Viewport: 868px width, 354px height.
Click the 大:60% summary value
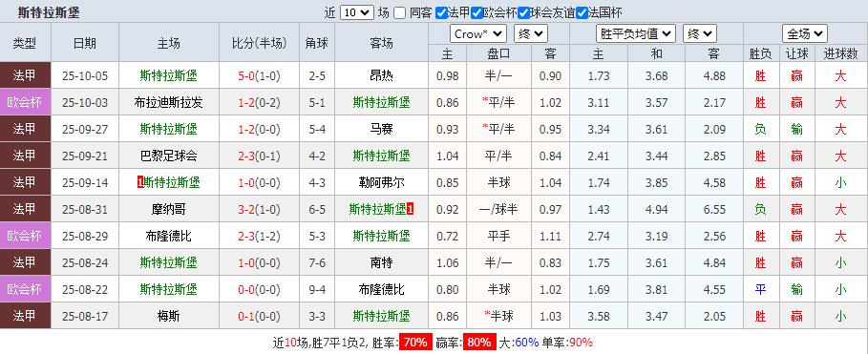pyautogui.click(x=519, y=343)
